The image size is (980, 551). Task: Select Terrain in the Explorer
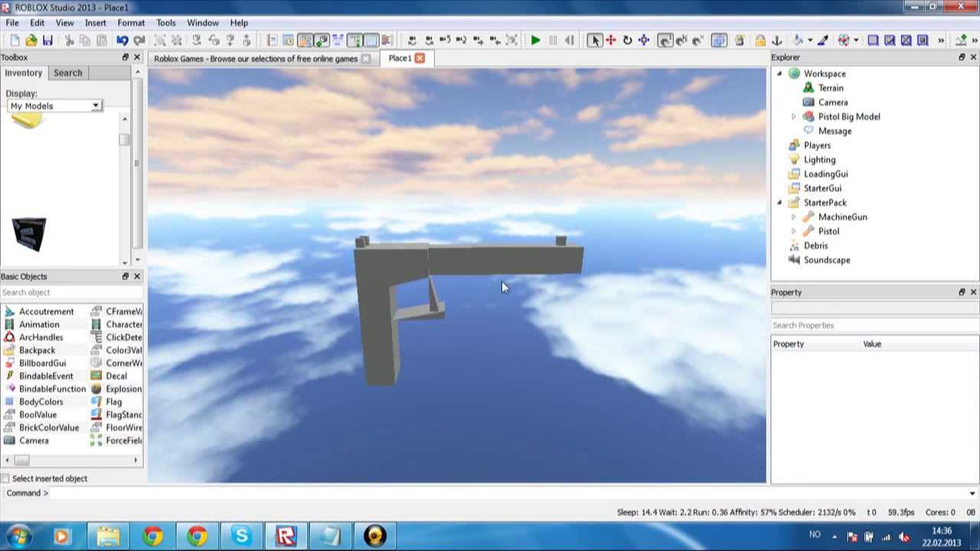tap(831, 88)
